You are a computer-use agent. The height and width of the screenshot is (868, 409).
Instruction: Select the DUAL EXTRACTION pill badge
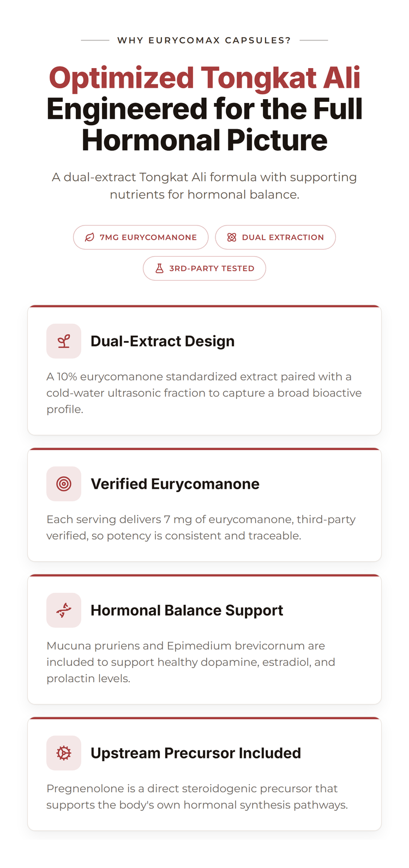pyautogui.click(x=275, y=238)
